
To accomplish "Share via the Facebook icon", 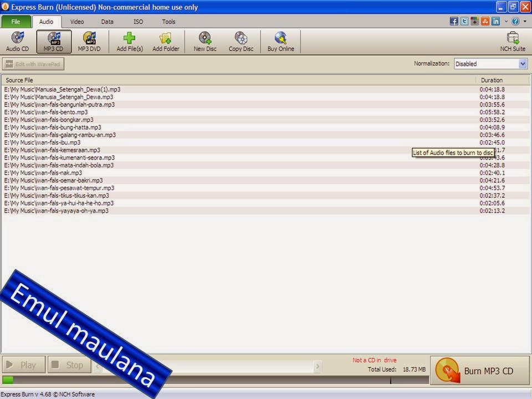I will (x=454, y=21).
